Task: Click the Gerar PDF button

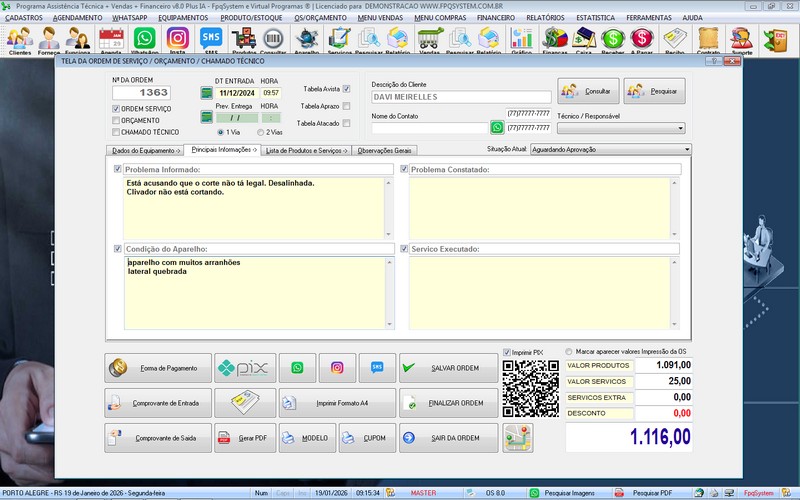Action: pyautogui.click(x=245, y=438)
